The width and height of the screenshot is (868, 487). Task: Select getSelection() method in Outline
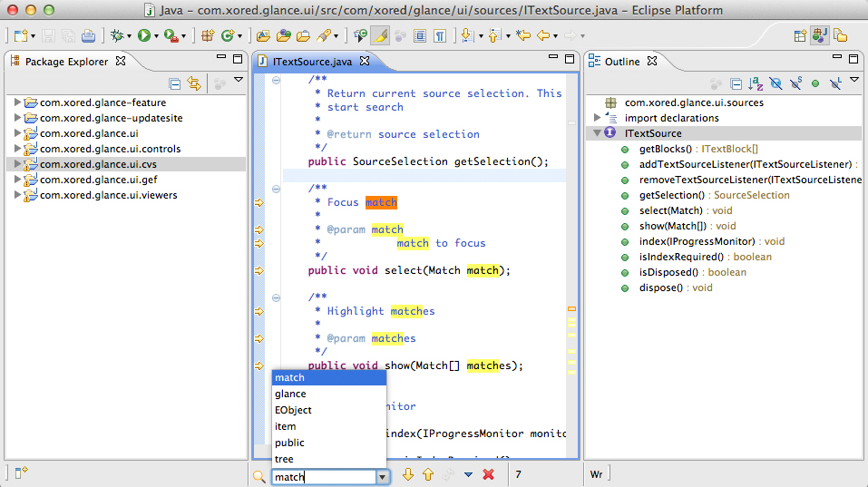[x=671, y=195]
